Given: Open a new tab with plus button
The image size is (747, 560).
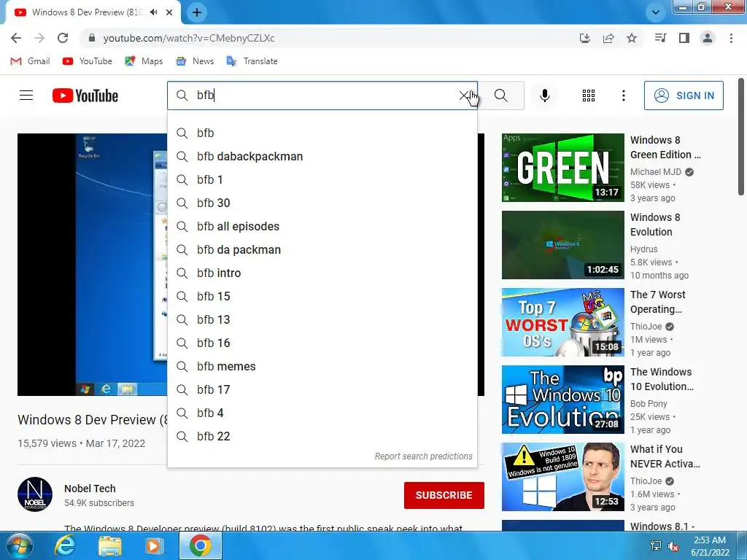Looking at the screenshot, I should tap(197, 12).
